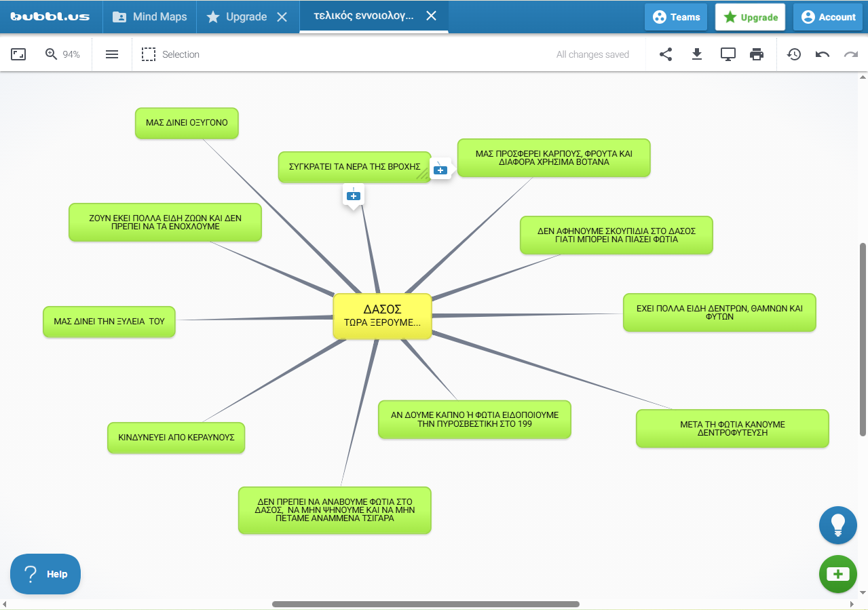
Task: Select the central ΔΑΣΟΣ yellow bubble
Action: coord(382,316)
